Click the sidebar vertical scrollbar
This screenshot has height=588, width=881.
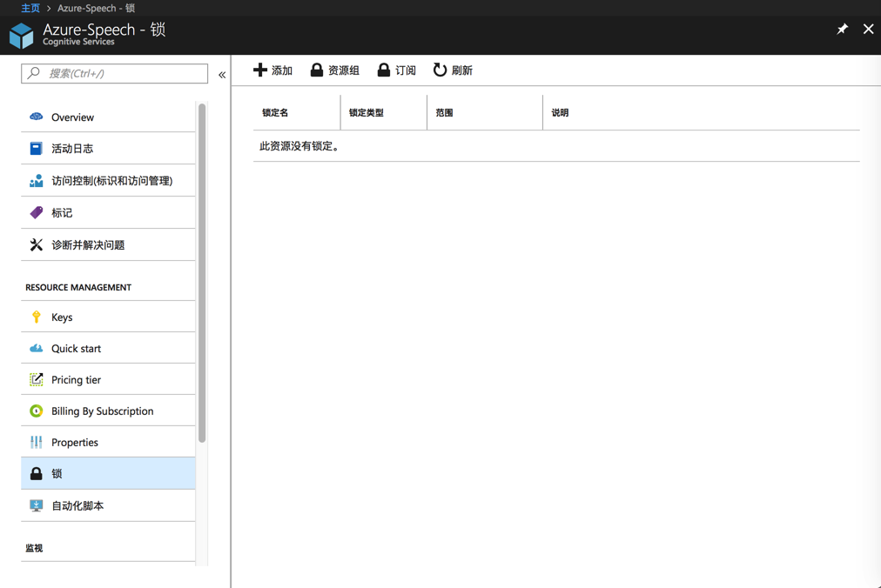(x=202, y=273)
